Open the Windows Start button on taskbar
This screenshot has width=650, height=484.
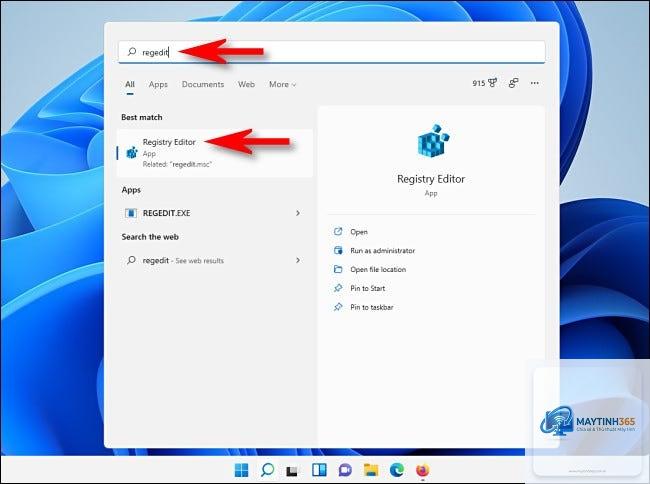click(241, 470)
